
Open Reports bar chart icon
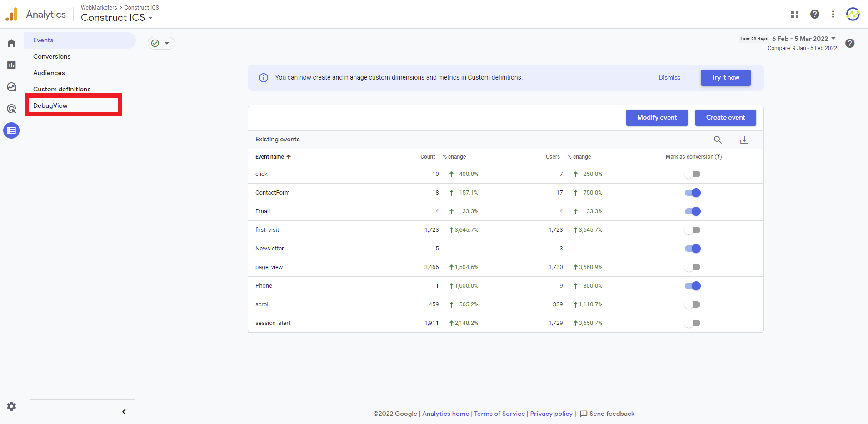11,65
